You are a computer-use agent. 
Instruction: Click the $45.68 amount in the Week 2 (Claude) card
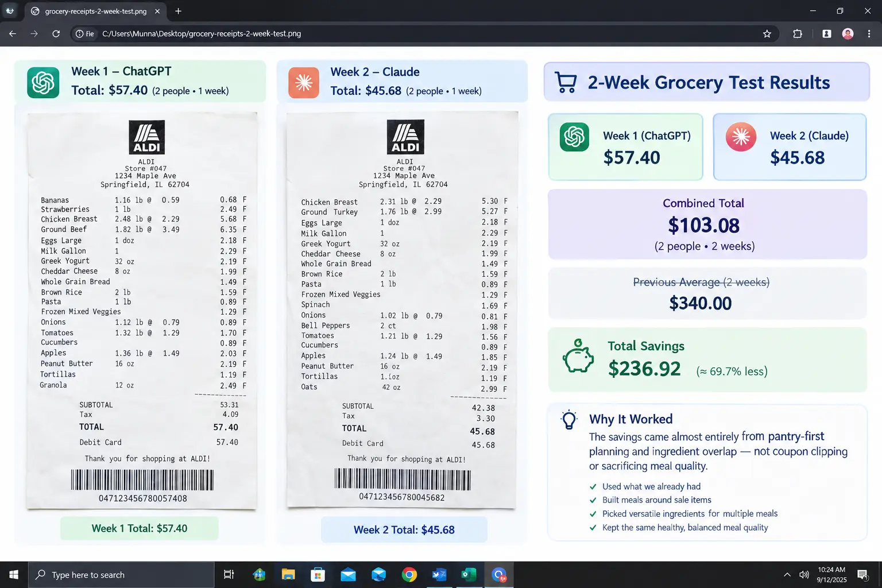pos(797,157)
